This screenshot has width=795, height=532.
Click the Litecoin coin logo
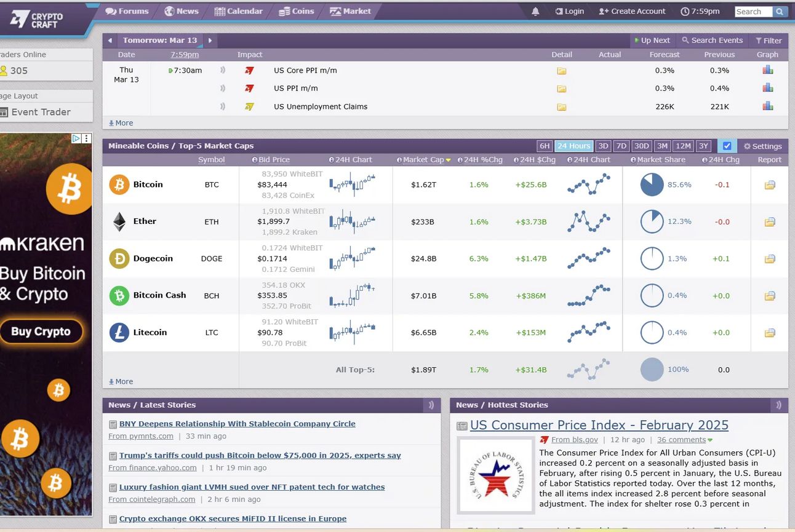click(x=119, y=333)
